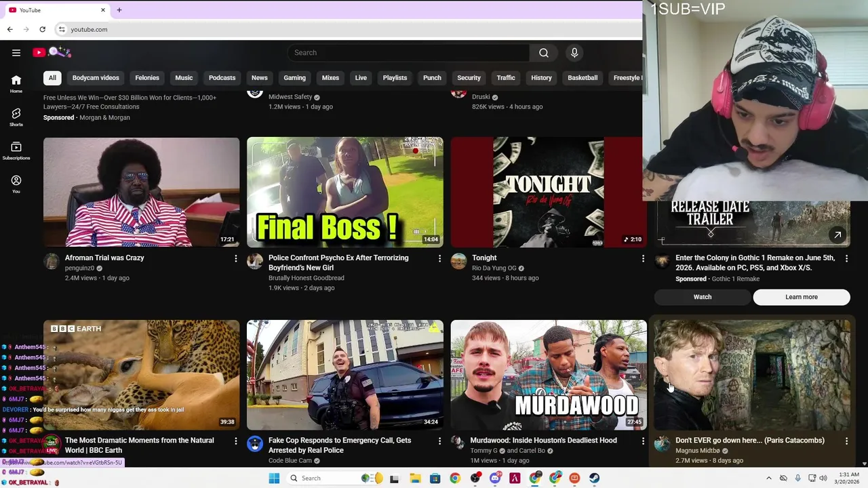The image size is (868, 488).
Task: Click the Learn more button
Action: click(802, 297)
